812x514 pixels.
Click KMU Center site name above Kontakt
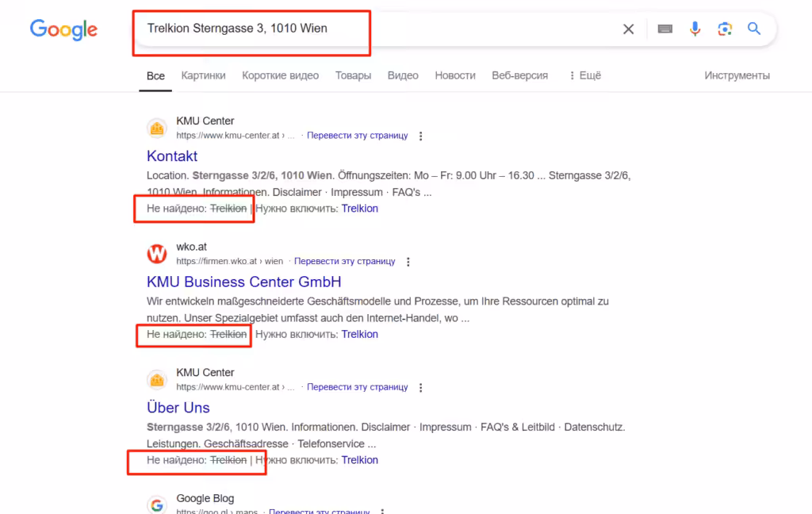click(205, 121)
